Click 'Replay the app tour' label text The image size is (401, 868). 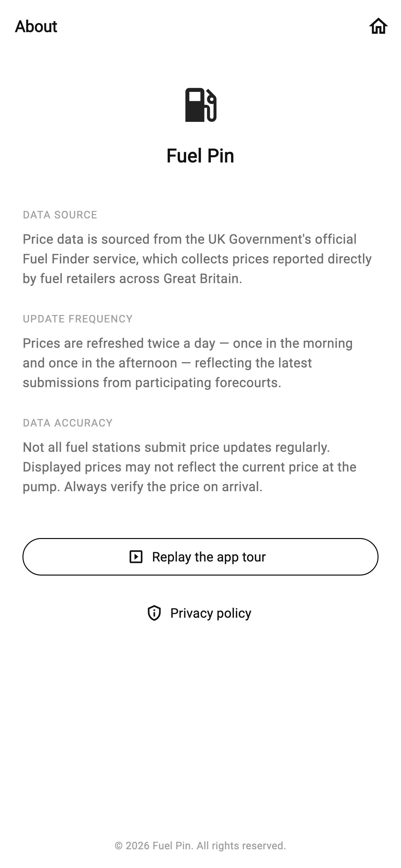[209, 557]
